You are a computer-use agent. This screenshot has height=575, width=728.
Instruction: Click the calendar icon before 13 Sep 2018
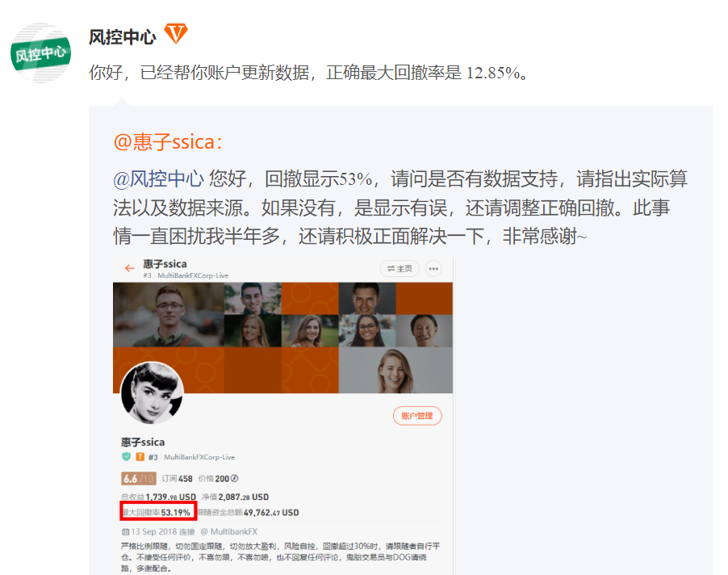pos(125,531)
